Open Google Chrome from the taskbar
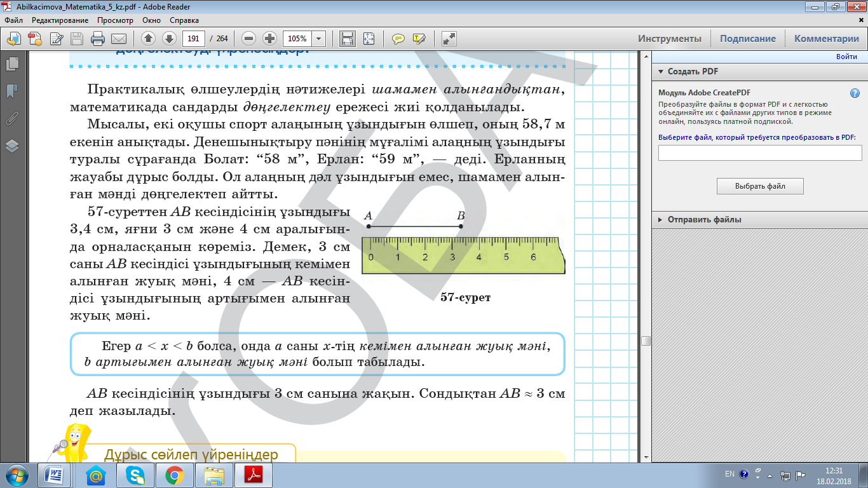The width and height of the screenshot is (868, 488). 174,475
